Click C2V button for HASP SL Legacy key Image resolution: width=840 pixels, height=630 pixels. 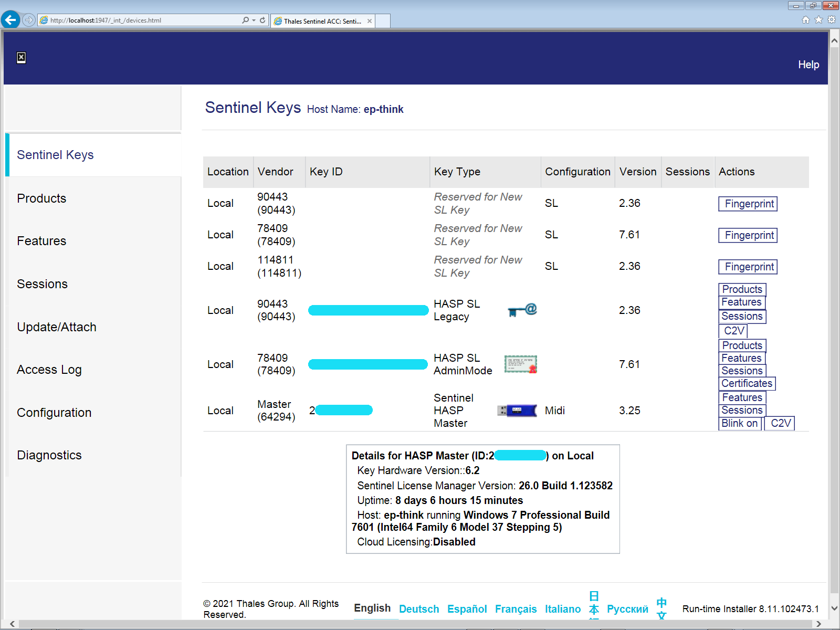(x=733, y=331)
